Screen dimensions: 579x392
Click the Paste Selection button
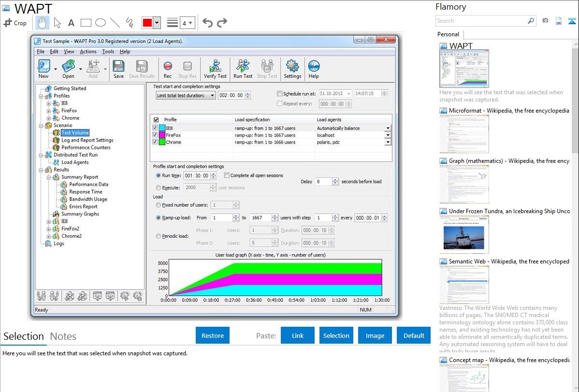tap(336, 335)
